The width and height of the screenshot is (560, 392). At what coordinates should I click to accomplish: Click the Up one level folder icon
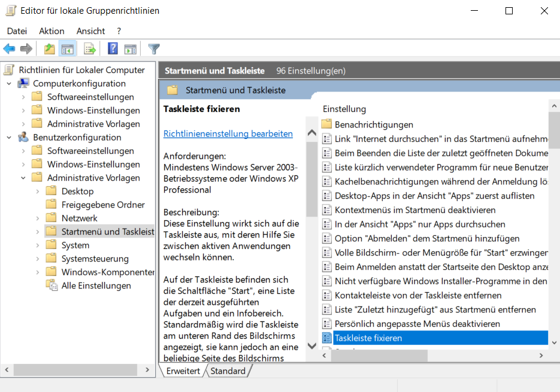click(x=49, y=49)
